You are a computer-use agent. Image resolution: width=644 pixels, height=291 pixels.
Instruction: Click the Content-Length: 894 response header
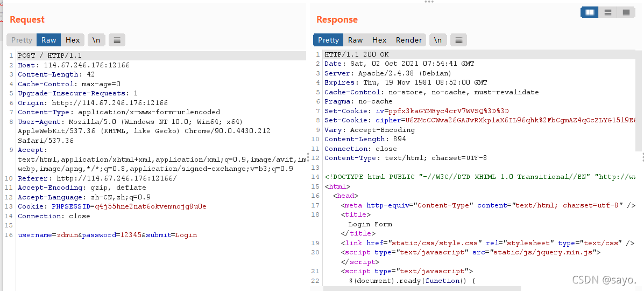[x=365, y=140]
